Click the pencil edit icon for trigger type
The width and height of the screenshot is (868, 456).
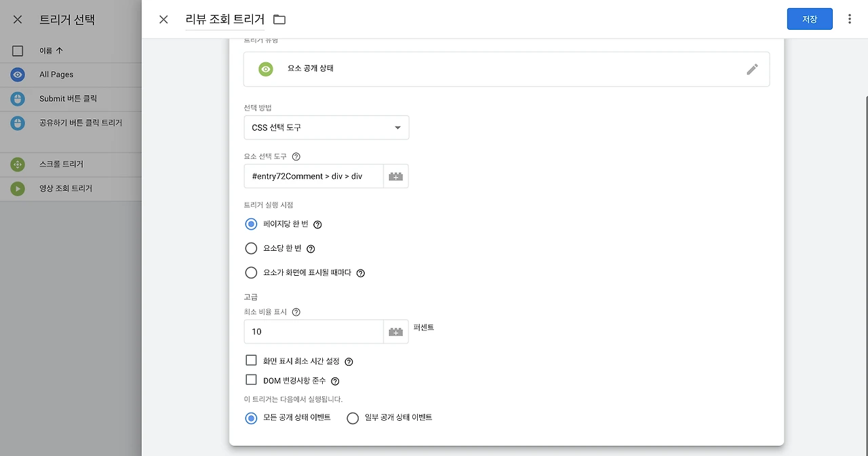click(752, 69)
